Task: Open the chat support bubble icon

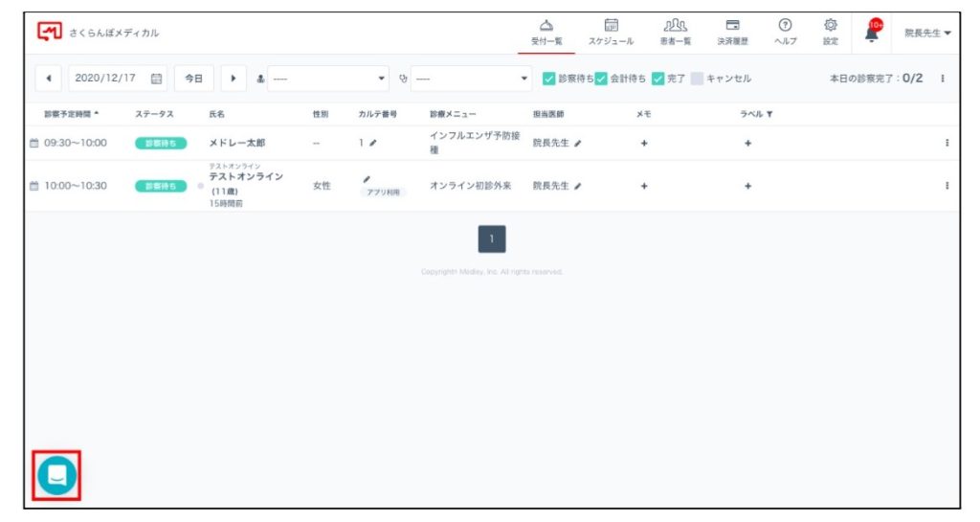Action: tap(56, 475)
